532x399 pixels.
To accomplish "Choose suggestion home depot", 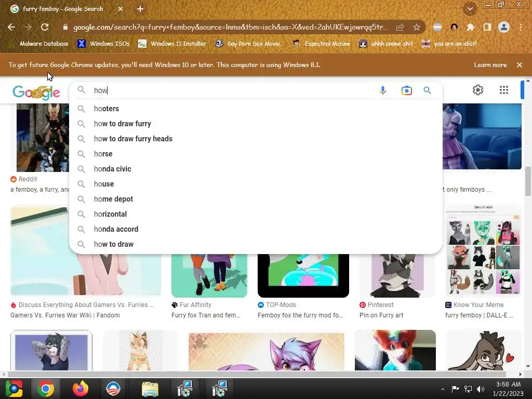I will [x=256, y=199].
